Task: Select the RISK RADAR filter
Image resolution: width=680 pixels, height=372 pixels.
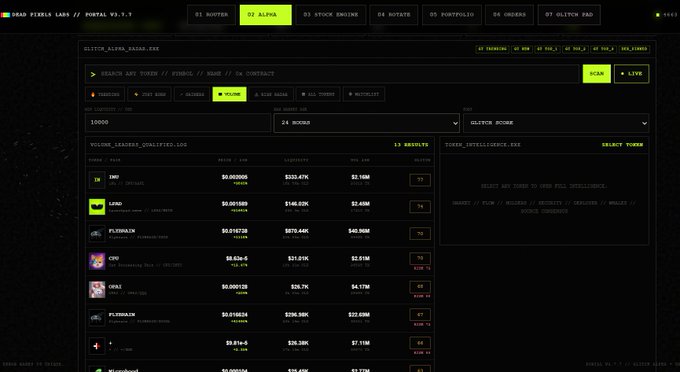Action: pyautogui.click(x=271, y=94)
